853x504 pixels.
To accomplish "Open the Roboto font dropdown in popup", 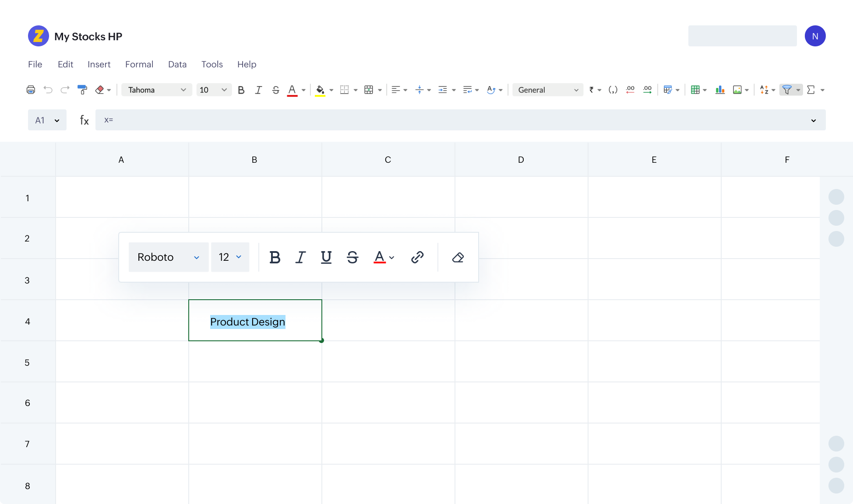I will point(168,257).
